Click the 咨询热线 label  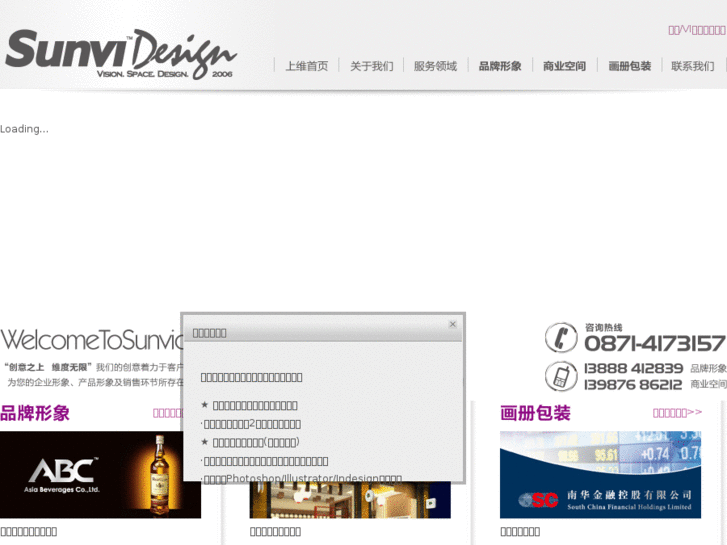tap(603, 327)
